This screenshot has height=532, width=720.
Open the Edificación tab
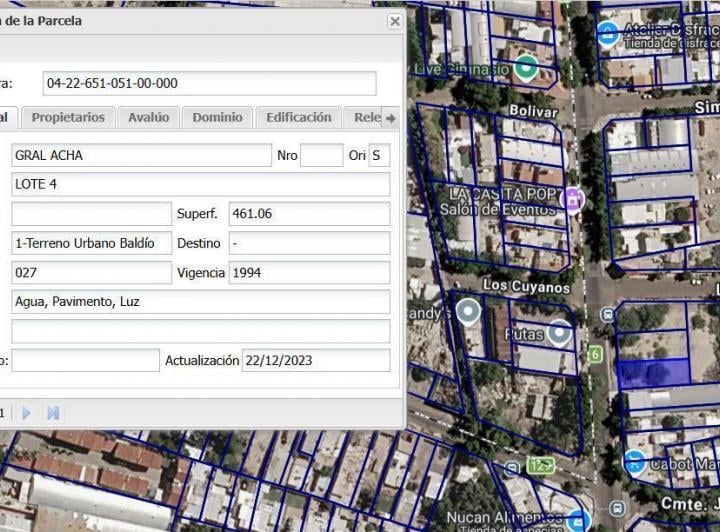tap(298, 118)
